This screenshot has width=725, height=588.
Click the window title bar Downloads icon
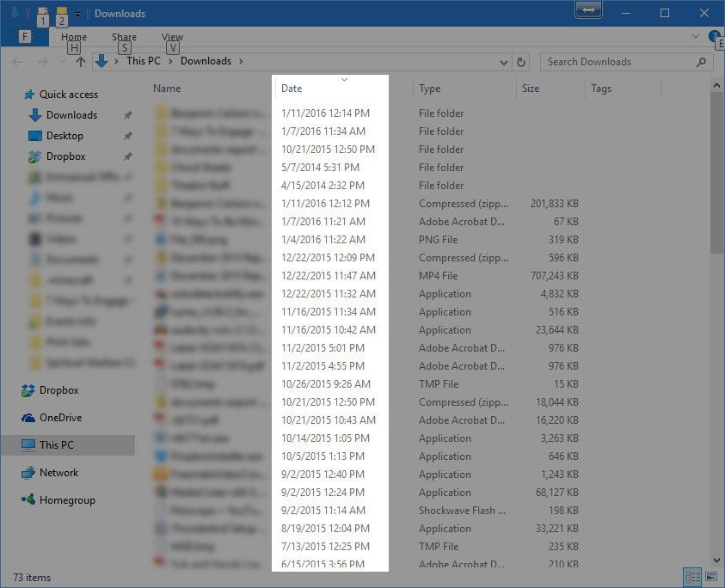(15, 13)
